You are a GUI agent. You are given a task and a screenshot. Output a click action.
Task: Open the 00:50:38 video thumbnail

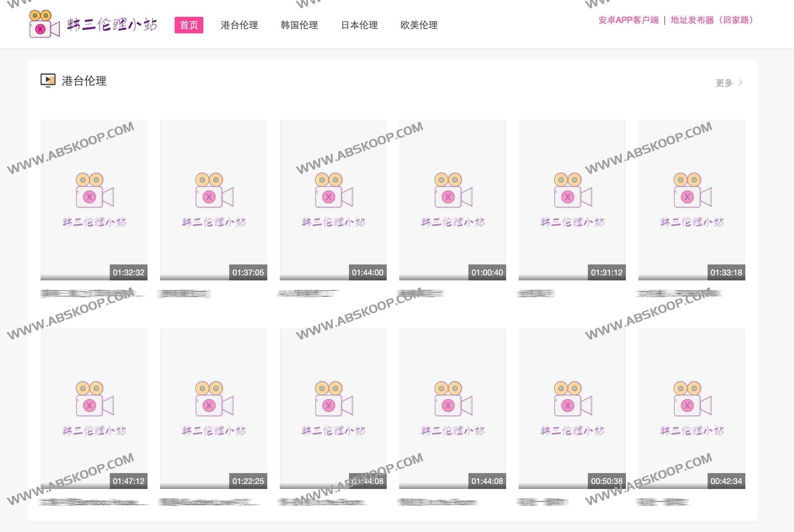pyautogui.click(x=572, y=409)
